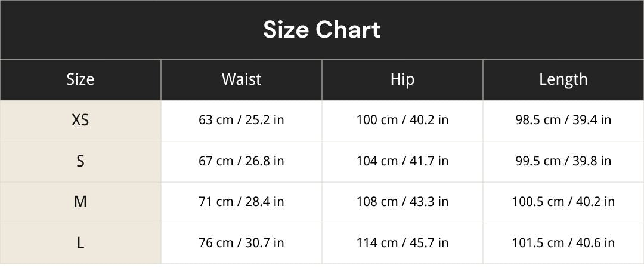Click the 100 cm / 40.2 in hip cell
This screenshot has height=268, width=644.
coord(402,121)
